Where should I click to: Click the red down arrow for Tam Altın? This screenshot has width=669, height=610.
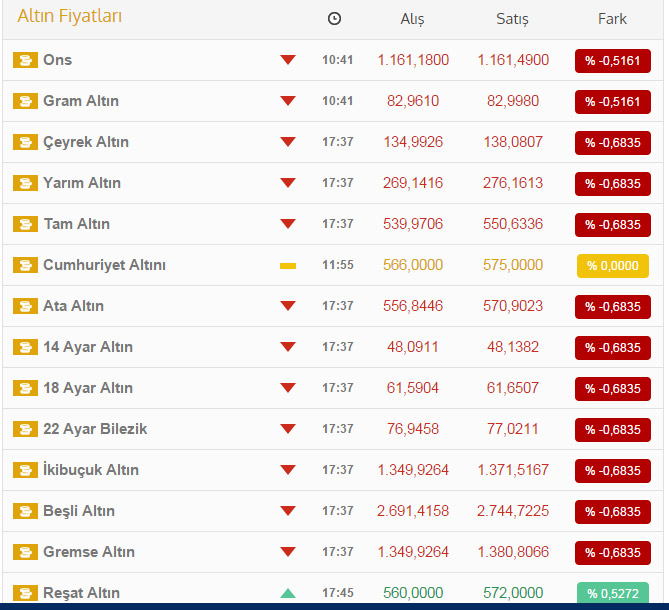click(288, 224)
